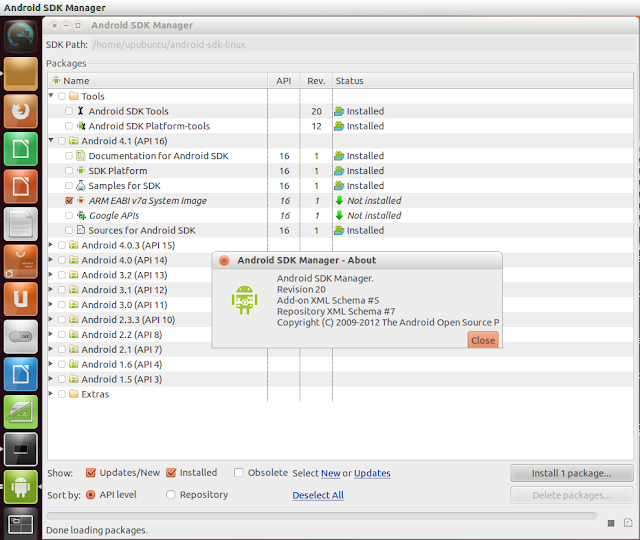Image resolution: width=640 pixels, height=540 pixels.
Task: Click the loading progress bar
Action: [322, 516]
